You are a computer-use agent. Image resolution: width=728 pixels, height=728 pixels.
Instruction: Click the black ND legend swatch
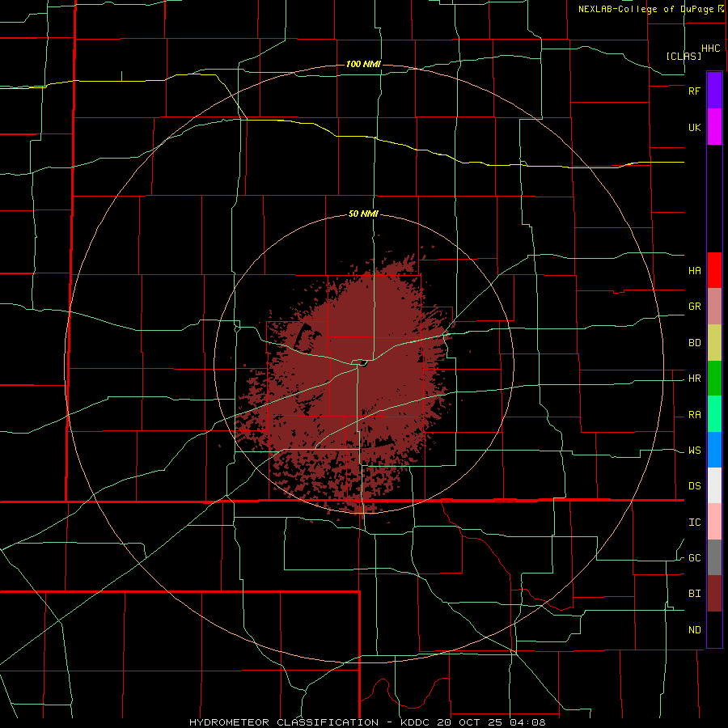[x=714, y=629]
